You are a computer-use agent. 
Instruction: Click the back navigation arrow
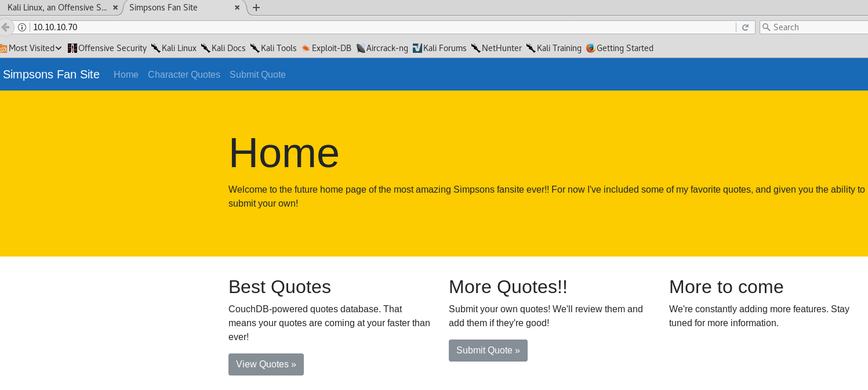coord(6,27)
